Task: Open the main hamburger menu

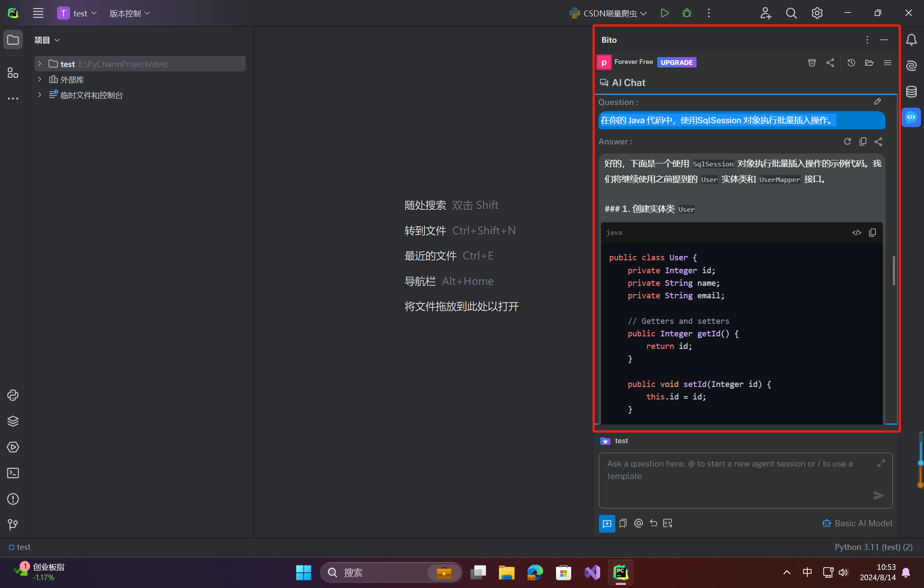Action: point(38,13)
